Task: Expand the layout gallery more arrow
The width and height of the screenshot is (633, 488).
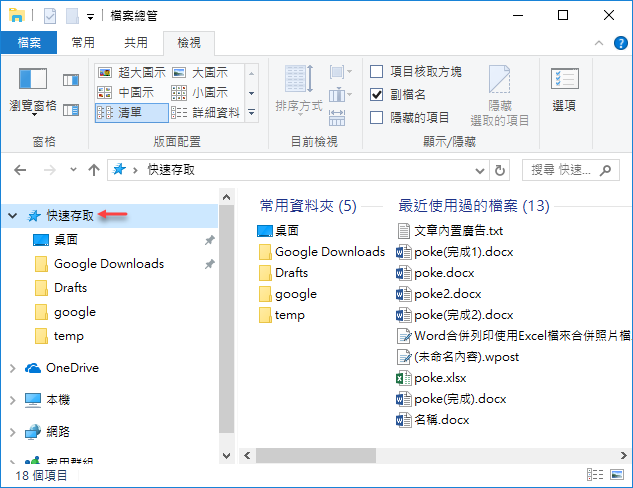Action: point(252,113)
